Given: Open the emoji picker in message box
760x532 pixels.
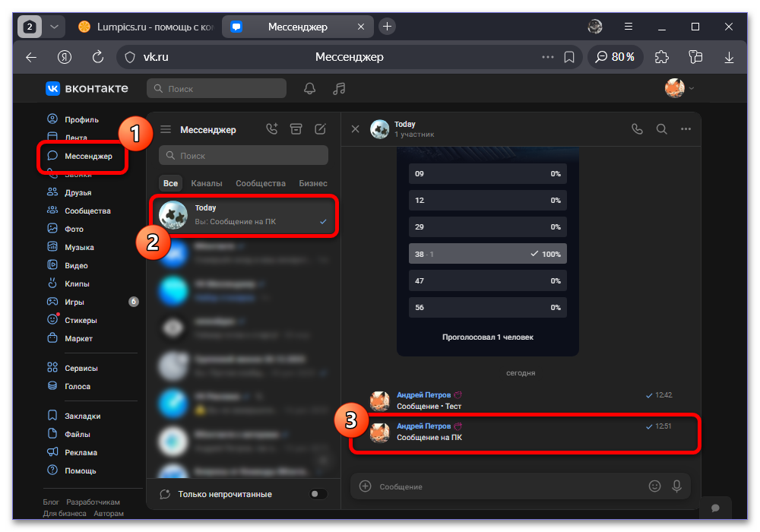Looking at the screenshot, I should click(x=655, y=486).
